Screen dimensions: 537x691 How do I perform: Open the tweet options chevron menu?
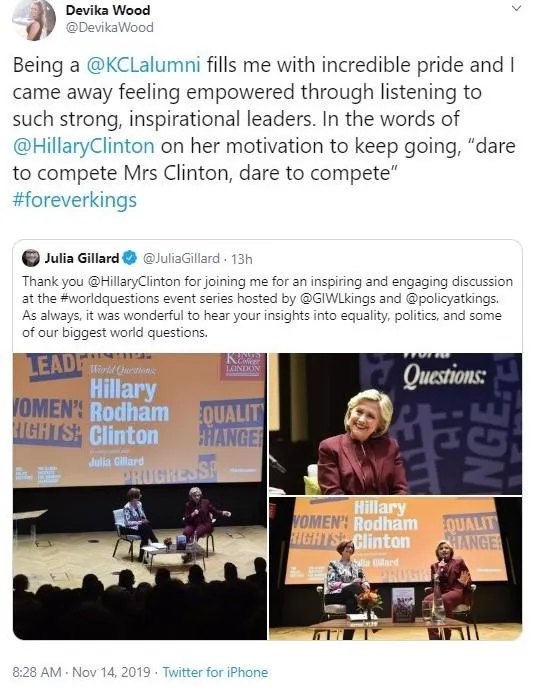click(517, 8)
